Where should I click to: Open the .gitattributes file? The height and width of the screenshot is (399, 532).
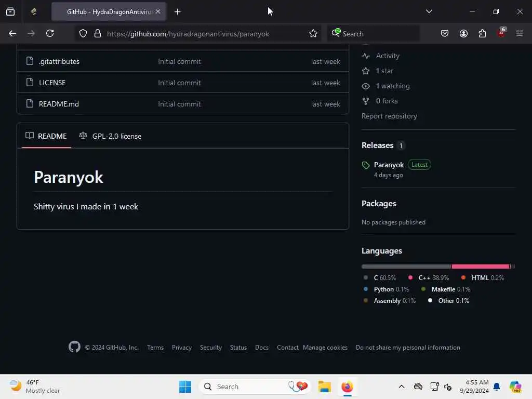pyautogui.click(x=59, y=61)
